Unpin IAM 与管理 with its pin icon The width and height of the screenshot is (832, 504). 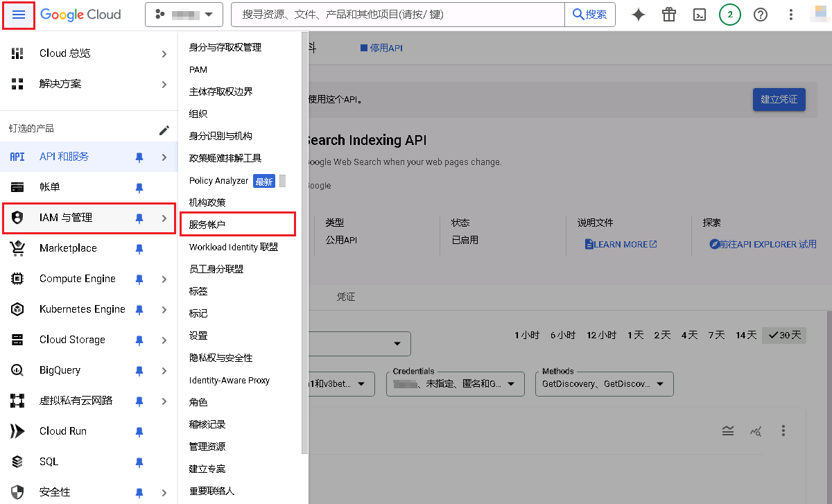tap(139, 218)
